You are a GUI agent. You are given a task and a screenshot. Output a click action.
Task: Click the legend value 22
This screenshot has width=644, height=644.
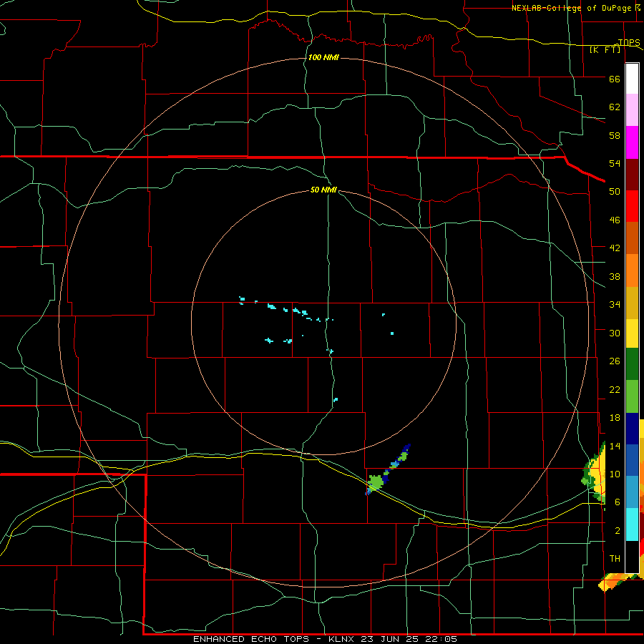pos(615,389)
